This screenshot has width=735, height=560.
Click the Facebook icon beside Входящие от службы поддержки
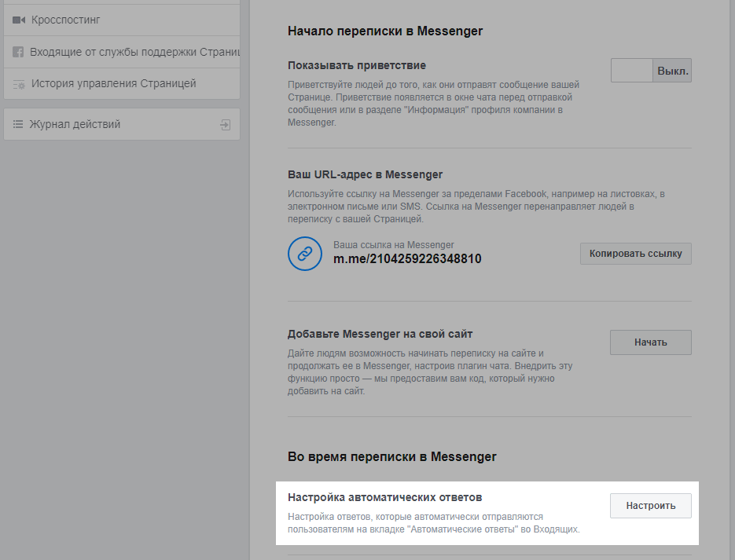(18, 52)
